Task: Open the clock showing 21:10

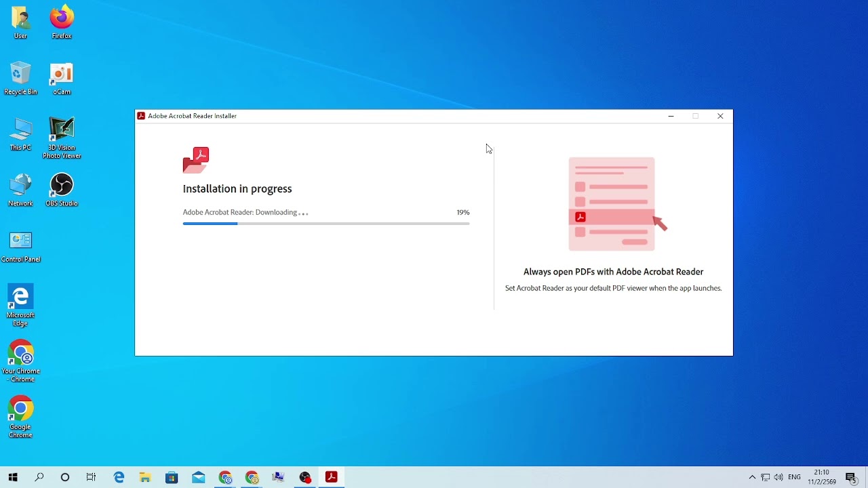Action: point(821,476)
